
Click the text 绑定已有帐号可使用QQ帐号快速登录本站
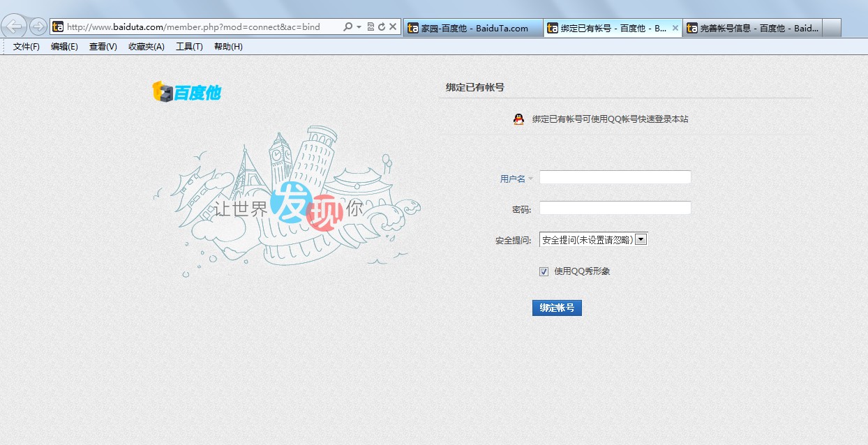click(x=611, y=119)
